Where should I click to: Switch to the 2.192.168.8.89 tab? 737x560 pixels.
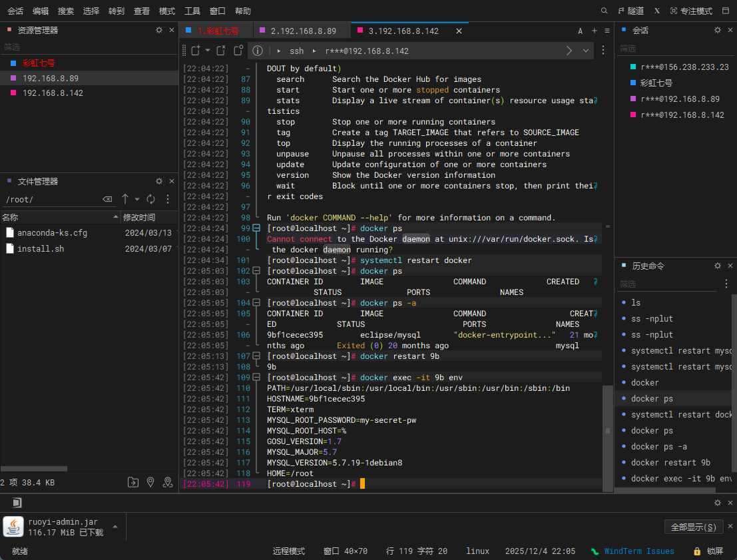[x=303, y=31]
